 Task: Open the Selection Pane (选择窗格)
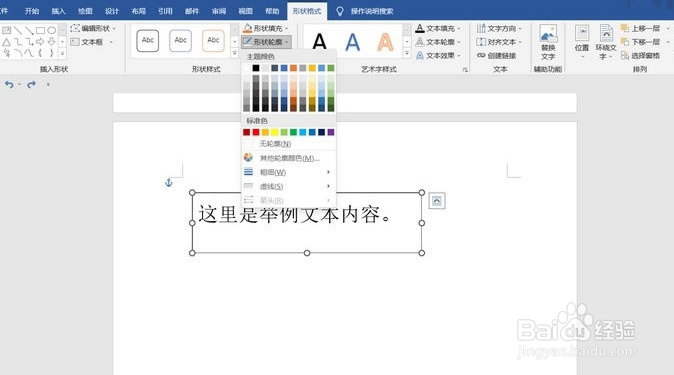click(x=640, y=55)
